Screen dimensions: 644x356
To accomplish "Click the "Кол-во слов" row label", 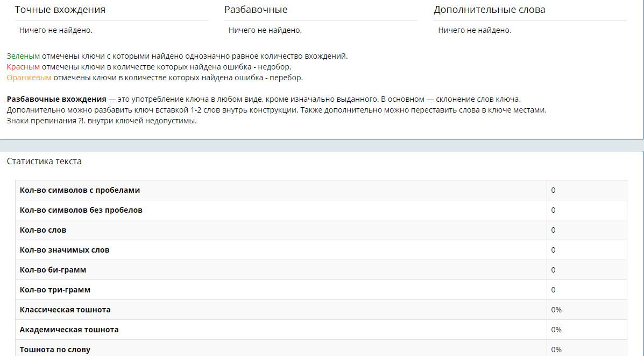I will click(43, 230).
